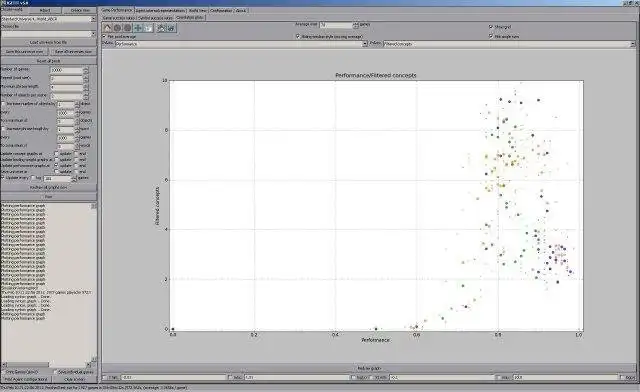This screenshot has height=392, width=640.
Task: Increase the Average over spinner arrow
Action: (356, 24)
